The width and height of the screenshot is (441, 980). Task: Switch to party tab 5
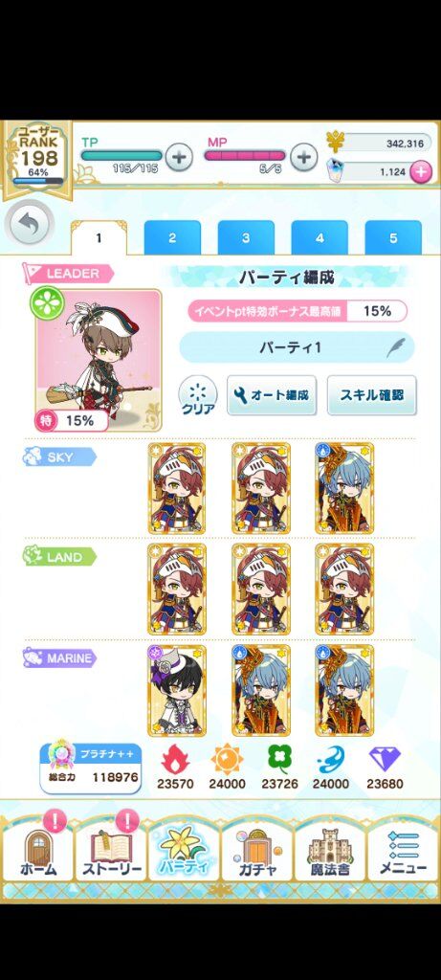[393, 238]
